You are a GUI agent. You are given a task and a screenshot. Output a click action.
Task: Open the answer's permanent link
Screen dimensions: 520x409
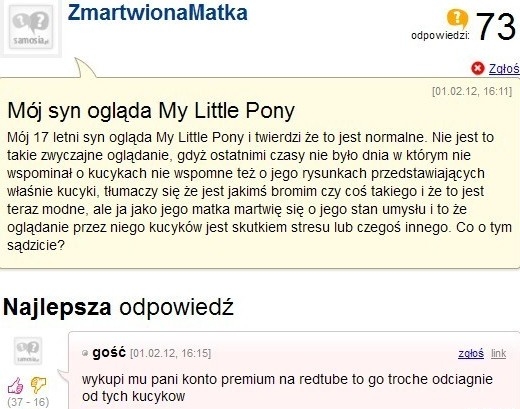coord(498,353)
